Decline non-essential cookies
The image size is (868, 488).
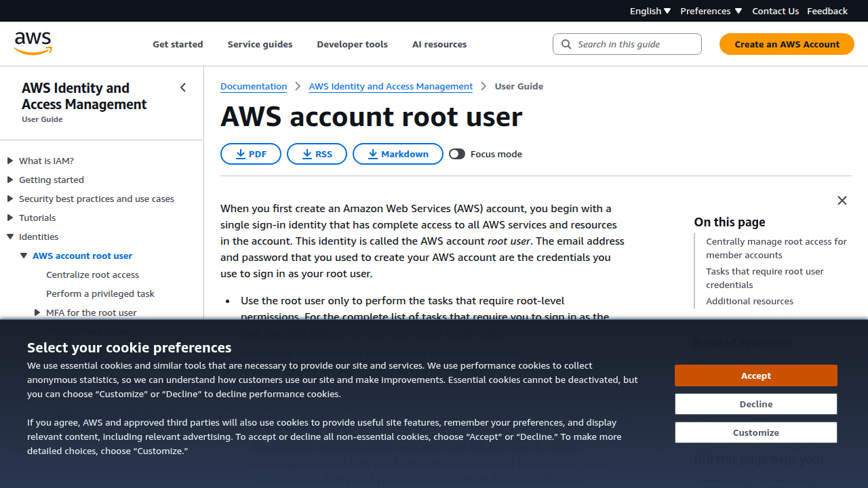click(x=756, y=404)
